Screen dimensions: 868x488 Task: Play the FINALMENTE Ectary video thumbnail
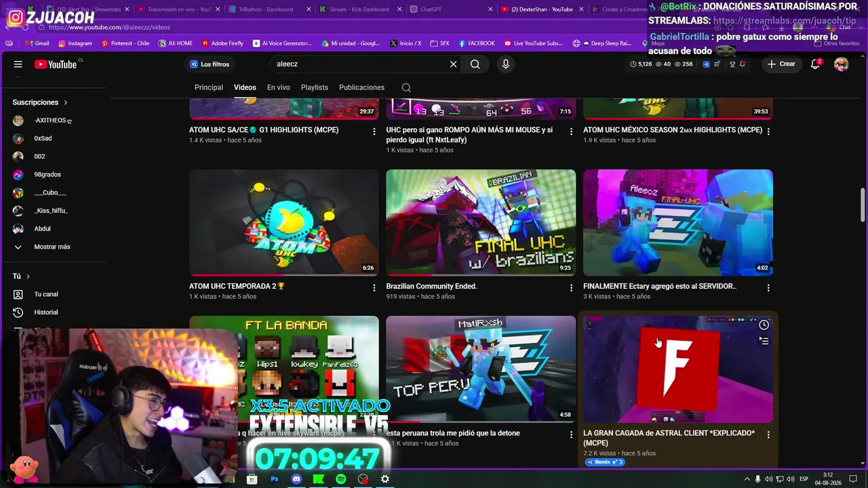(x=678, y=222)
